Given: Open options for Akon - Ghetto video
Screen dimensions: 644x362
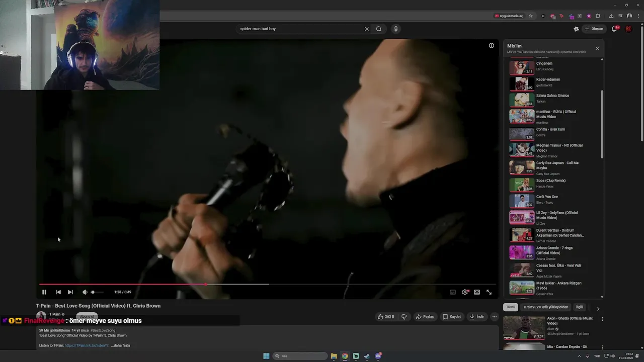Looking at the screenshot, I should 602,319.
